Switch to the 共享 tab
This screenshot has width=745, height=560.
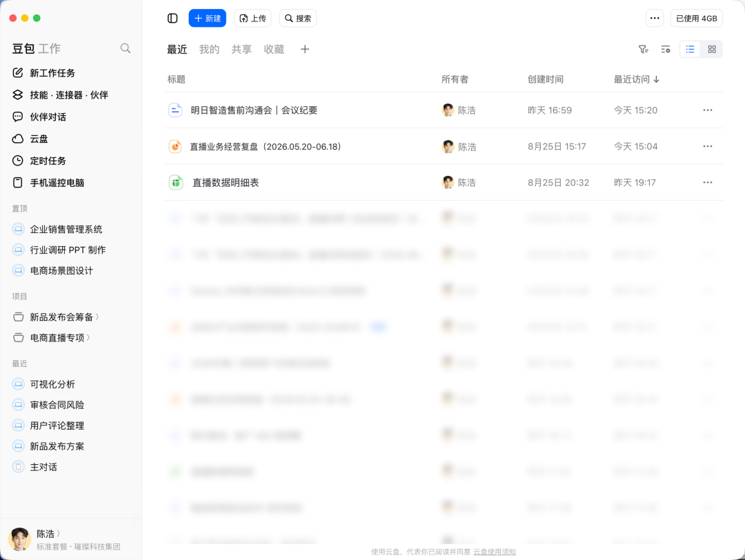[x=241, y=50]
